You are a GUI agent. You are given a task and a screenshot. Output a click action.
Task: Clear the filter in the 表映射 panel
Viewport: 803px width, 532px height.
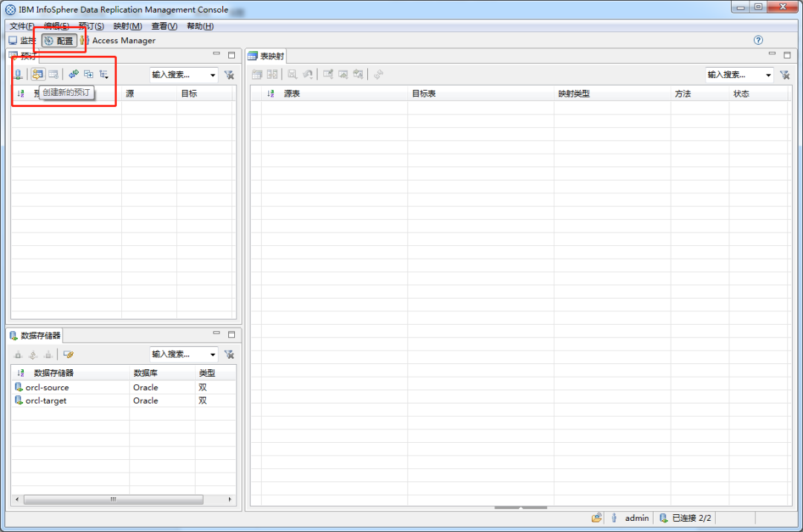click(784, 75)
